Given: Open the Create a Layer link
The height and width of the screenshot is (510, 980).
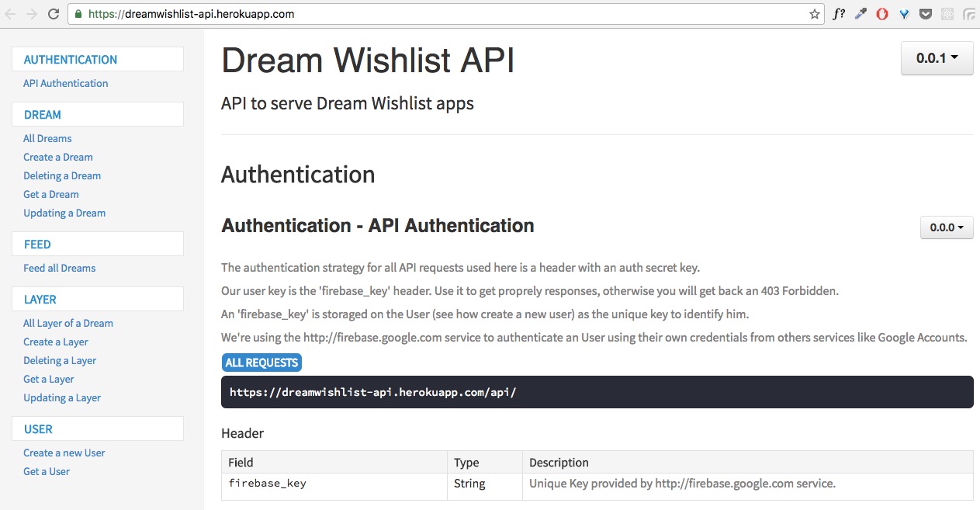Looking at the screenshot, I should [x=56, y=342].
